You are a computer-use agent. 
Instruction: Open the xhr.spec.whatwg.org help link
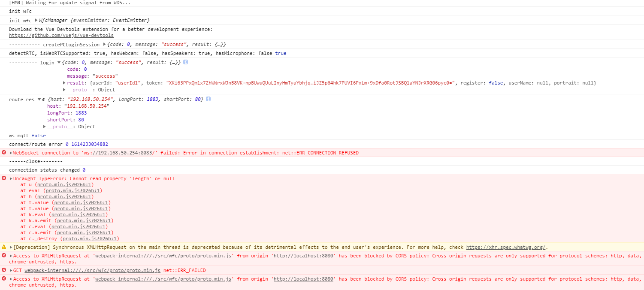click(505, 247)
